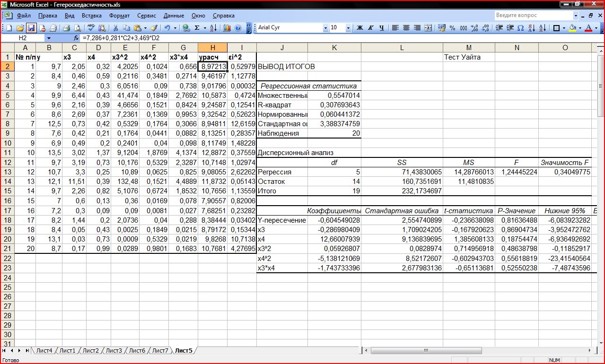605x364 pixels.
Task: Open Print Preview from the toolbar
Action: click(x=77, y=28)
